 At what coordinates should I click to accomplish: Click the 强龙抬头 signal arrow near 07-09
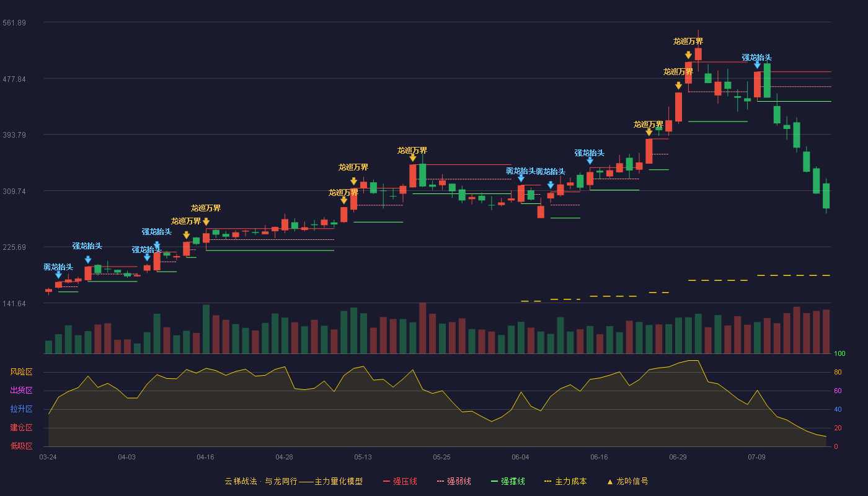point(757,64)
